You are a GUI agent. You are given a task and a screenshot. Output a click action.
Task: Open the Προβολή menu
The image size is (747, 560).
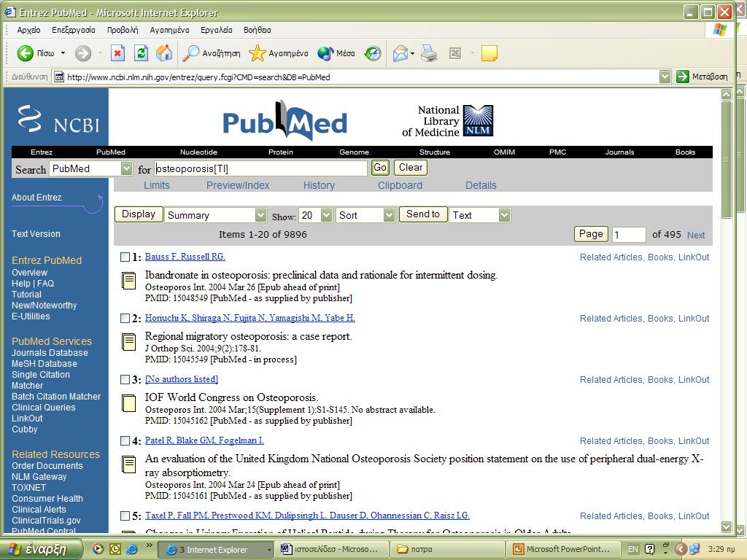coord(123,30)
